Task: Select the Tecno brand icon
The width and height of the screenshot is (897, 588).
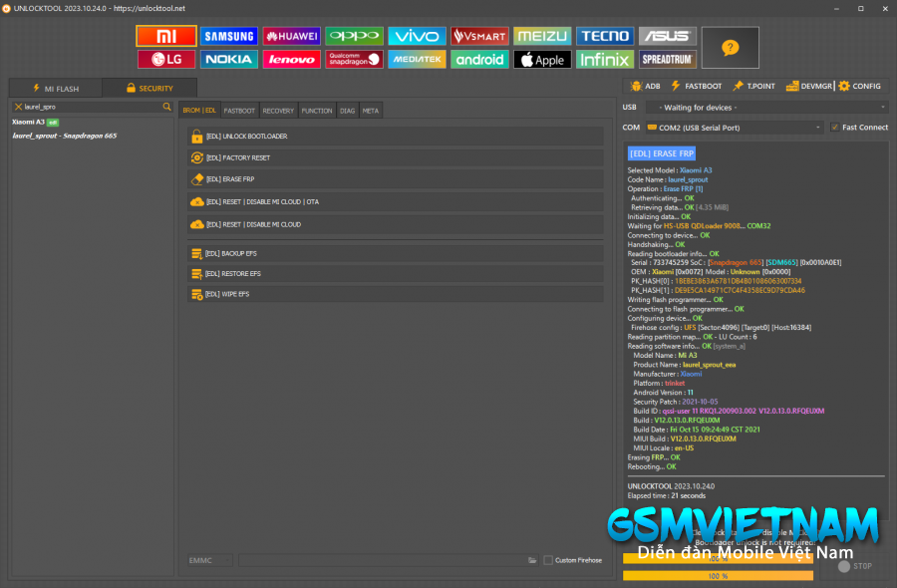Action: 605,36
